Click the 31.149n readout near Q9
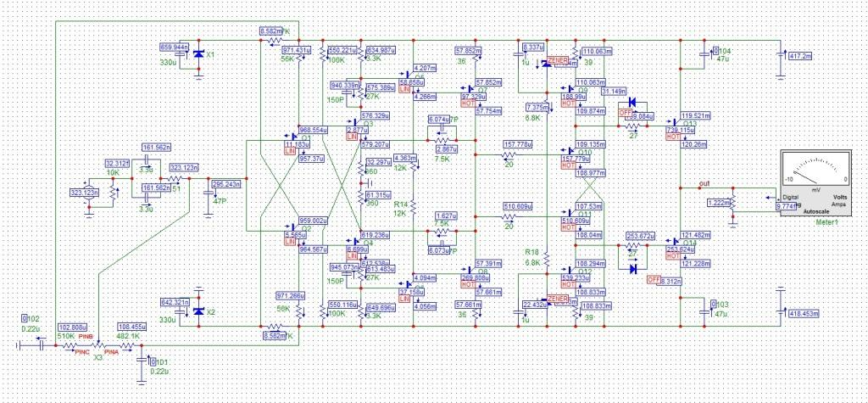 pyautogui.click(x=614, y=91)
